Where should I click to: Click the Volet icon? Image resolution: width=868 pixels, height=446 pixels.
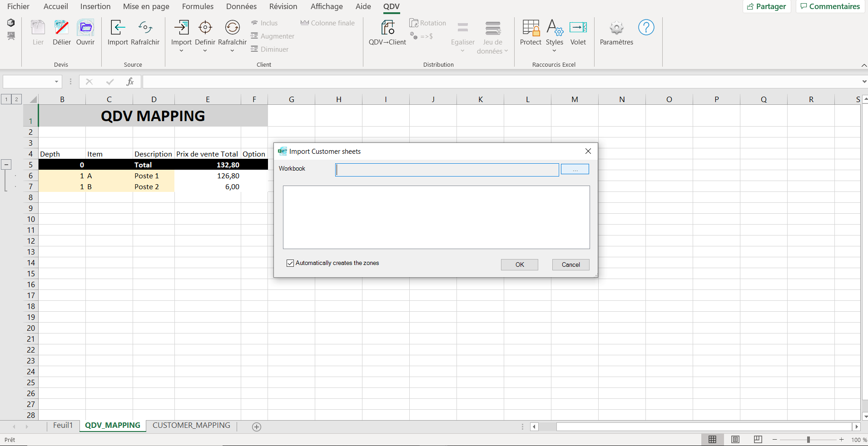point(578,28)
